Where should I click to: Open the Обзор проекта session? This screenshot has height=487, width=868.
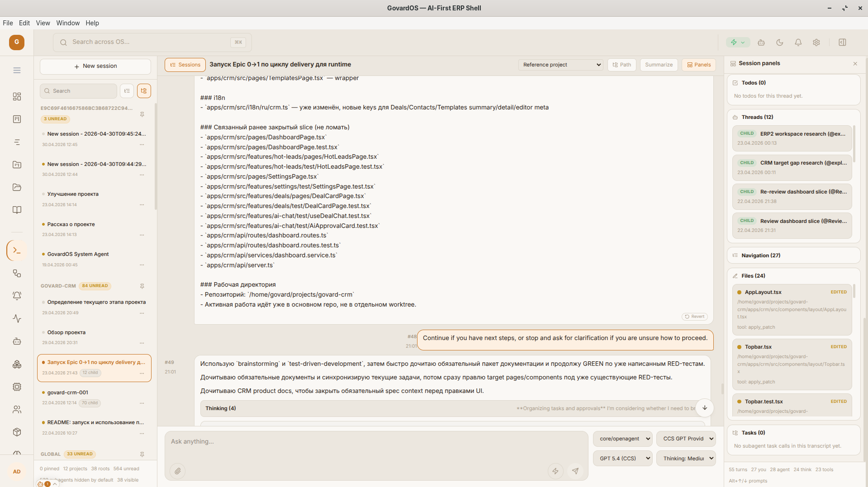tap(94, 337)
